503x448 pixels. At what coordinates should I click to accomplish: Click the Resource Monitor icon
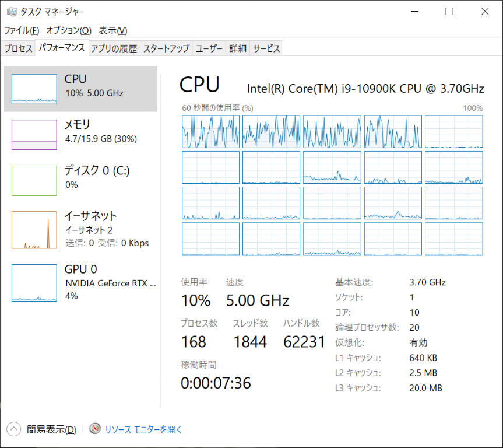[95, 429]
